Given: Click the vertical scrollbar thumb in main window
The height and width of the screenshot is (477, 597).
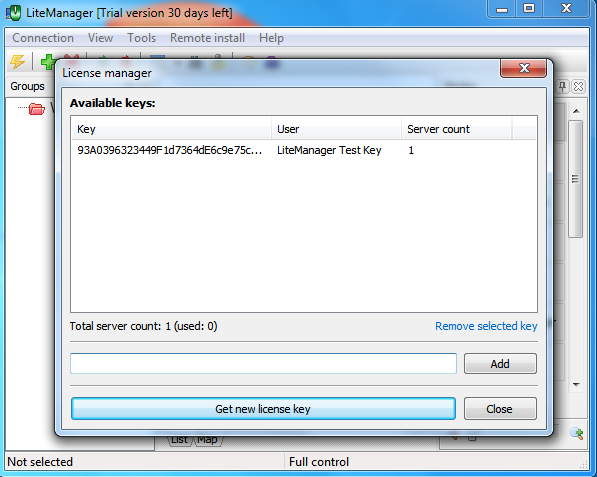Looking at the screenshot, I should pyautogui.click(x=576, y=179).
